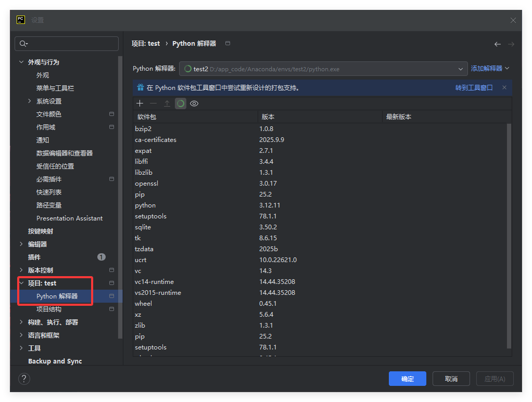Click project-level icon beside 版本控制
532x402 pixels.
[x=111, y=270]
